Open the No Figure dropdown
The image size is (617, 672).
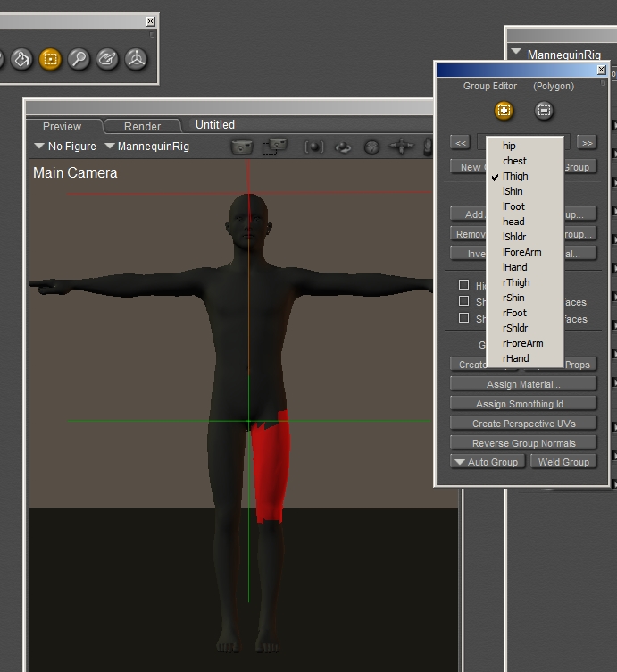pos(64,147)
